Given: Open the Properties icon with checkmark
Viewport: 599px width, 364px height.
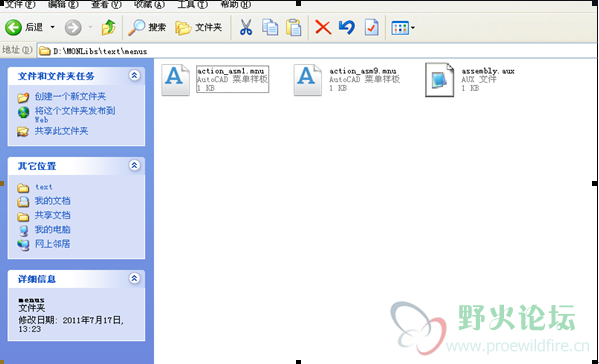Looking at the screenshot, I should pyautogui.click(x=371, y=28).
